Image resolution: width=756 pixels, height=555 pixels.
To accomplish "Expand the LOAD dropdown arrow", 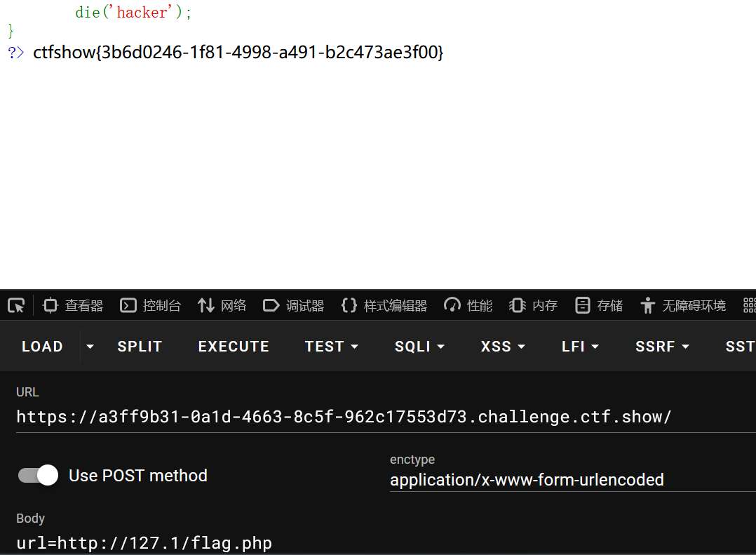I will (90, 347).
